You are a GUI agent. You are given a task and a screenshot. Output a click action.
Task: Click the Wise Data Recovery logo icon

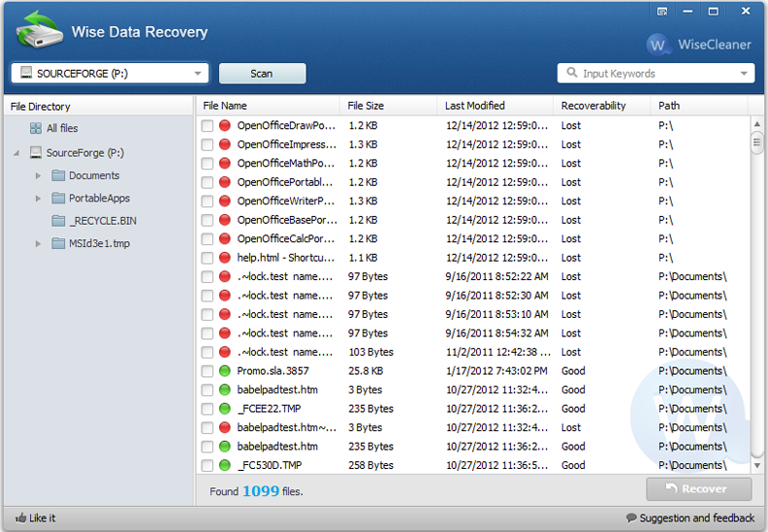pos(40,29)
